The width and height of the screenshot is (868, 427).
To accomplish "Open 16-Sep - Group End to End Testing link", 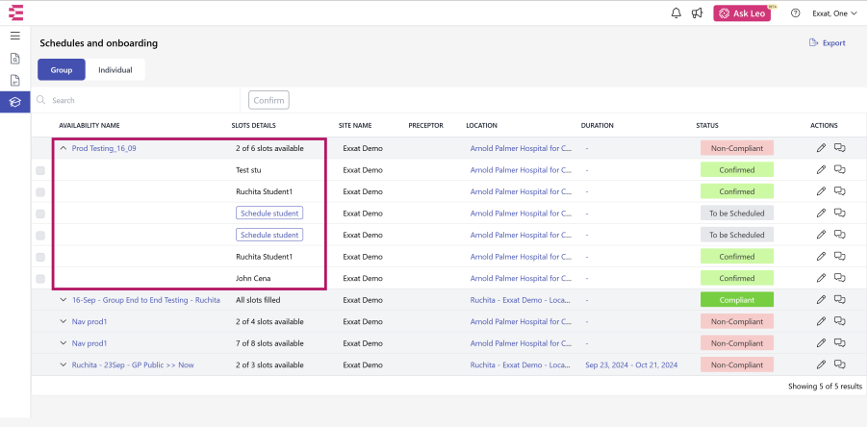I will 146,300.
